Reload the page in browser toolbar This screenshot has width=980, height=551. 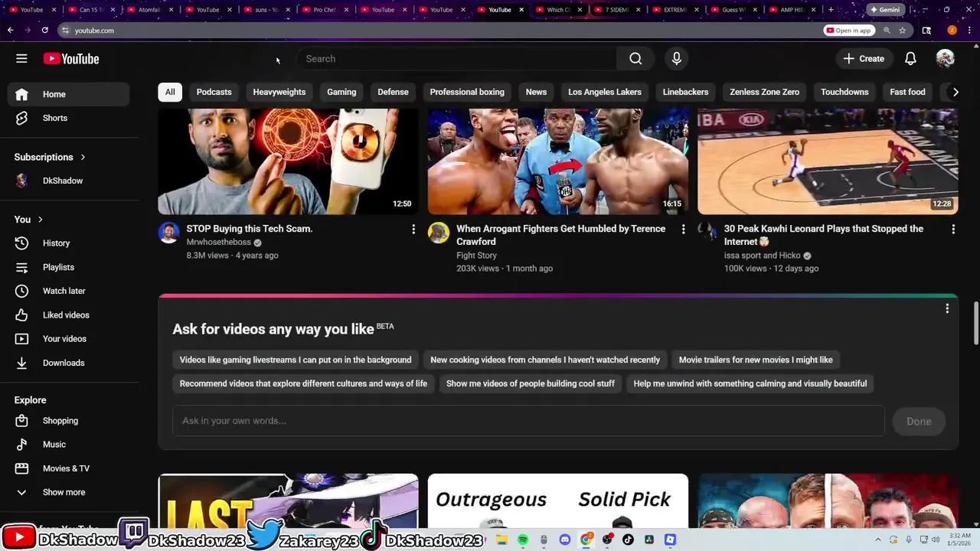[44, 31]
